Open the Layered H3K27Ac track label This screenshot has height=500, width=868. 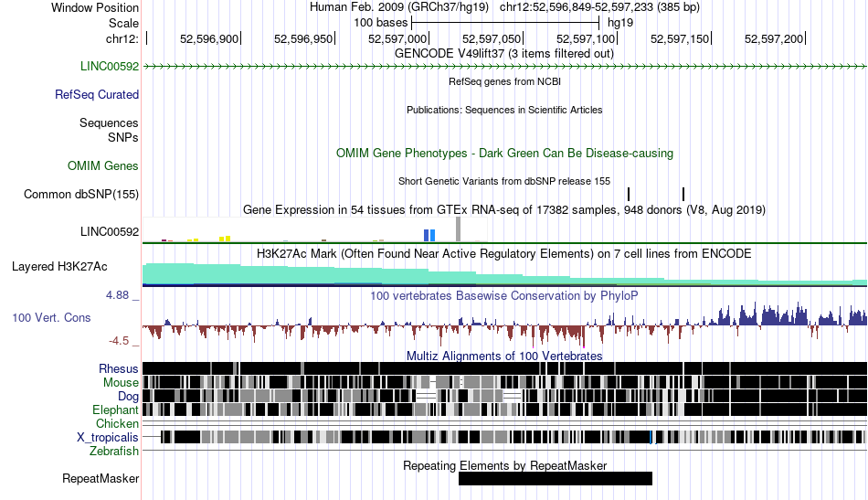(59, 266)
